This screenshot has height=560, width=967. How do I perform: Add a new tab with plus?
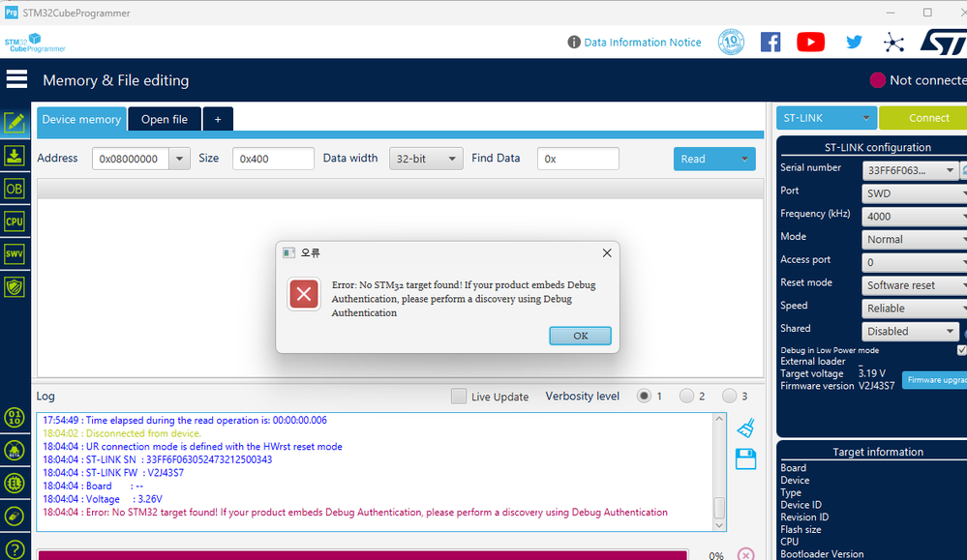pyautogui.click(x=218, y=119)
